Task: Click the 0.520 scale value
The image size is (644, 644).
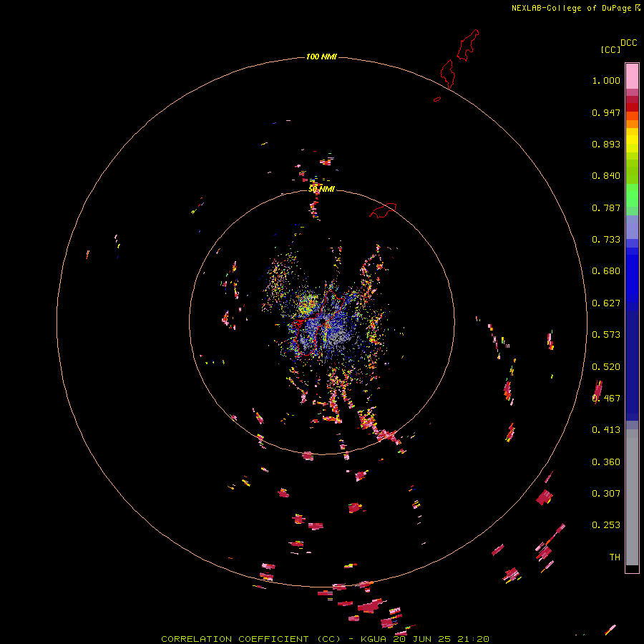Action: tap(606, 367)
